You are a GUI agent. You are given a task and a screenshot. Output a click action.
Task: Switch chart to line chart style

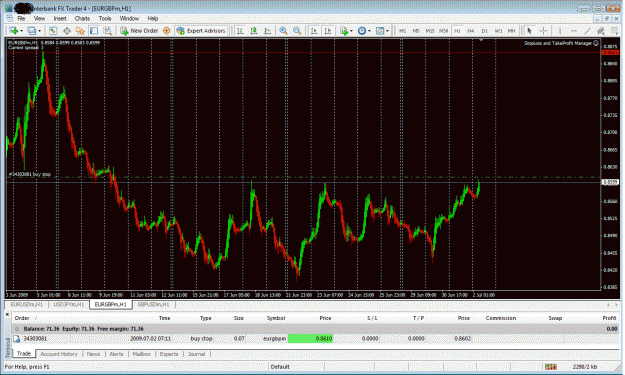[x=268, y=31]
